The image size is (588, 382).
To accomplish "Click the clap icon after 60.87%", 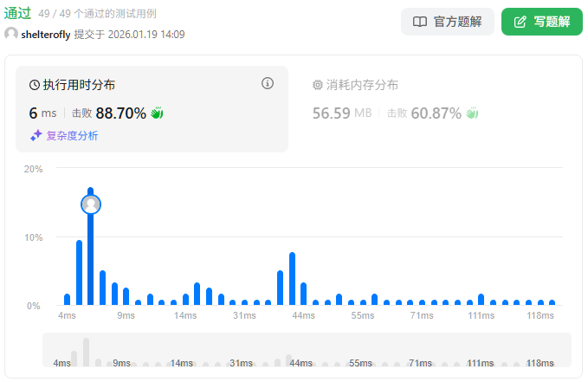I will pos(472,113).
